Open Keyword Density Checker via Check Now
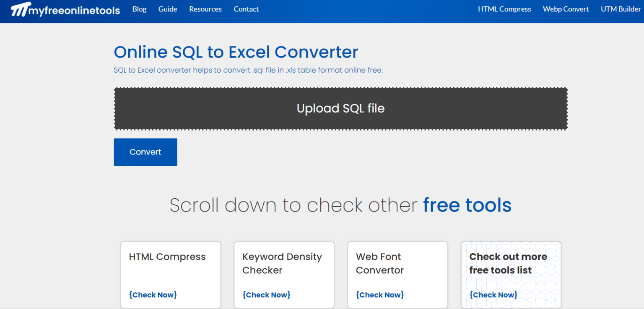This screenshot has width=644, height=309. point(266,295)
